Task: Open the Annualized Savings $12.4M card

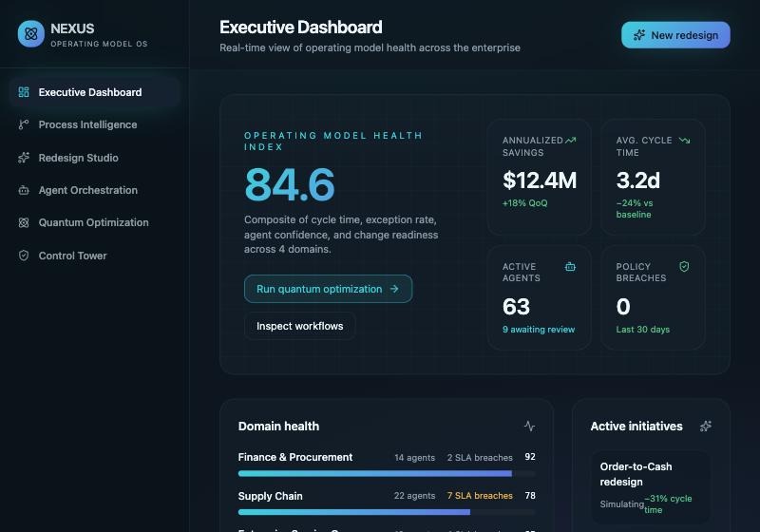Action: coord(540,177)
